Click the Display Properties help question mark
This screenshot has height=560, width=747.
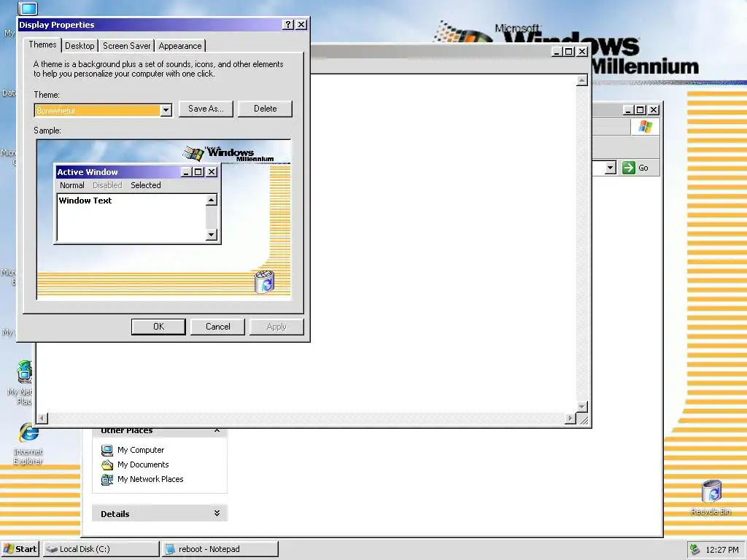(287, 25)
